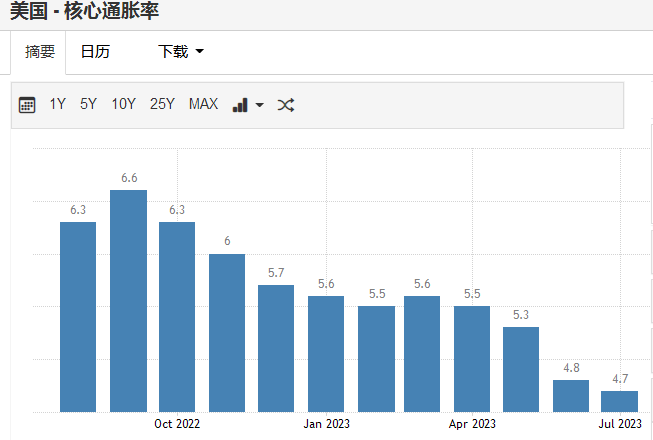Select the bar with value 4.8
Screen dimensions: 653x440
tap(571, 395)
